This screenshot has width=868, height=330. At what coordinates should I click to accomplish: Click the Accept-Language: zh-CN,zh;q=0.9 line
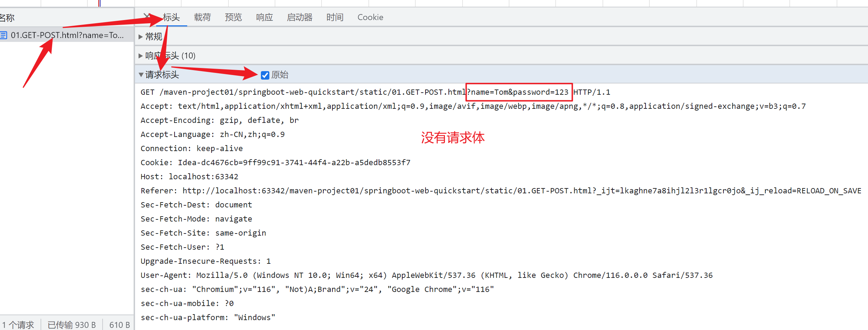click(x=213, y=134)
